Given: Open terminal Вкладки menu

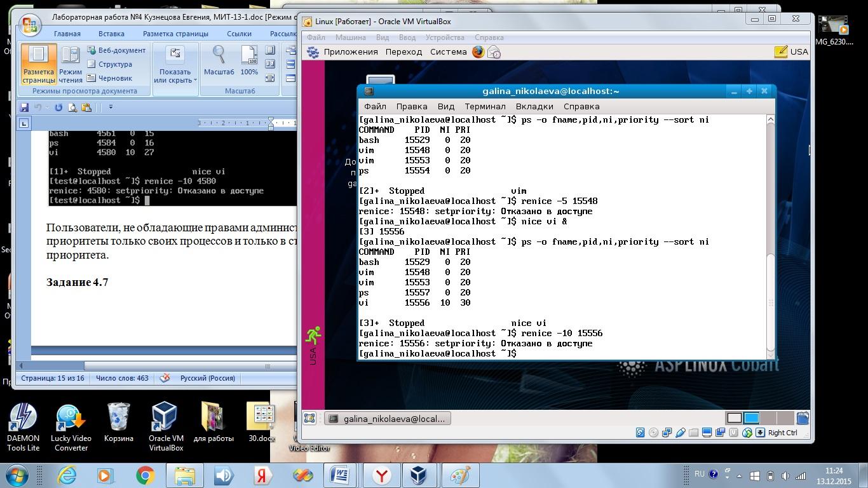Looking at the screenshot, I should (534, 106).
